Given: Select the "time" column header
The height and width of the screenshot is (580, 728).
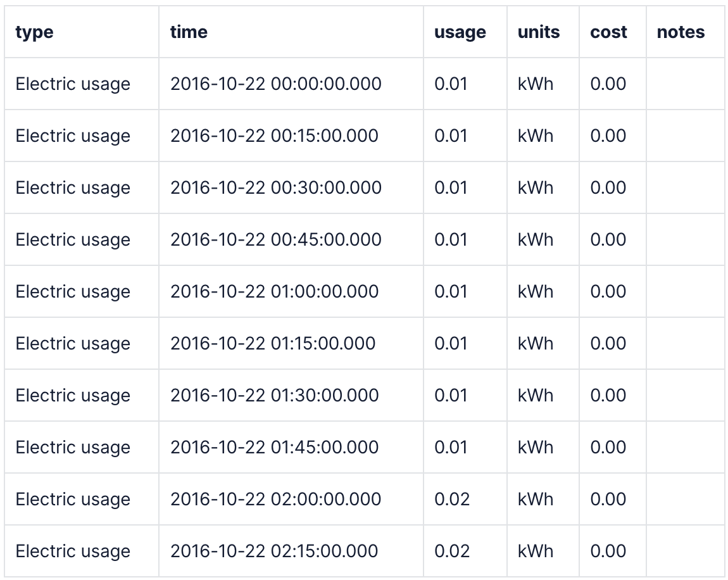Looking at the screenshot, I should 189,32.
